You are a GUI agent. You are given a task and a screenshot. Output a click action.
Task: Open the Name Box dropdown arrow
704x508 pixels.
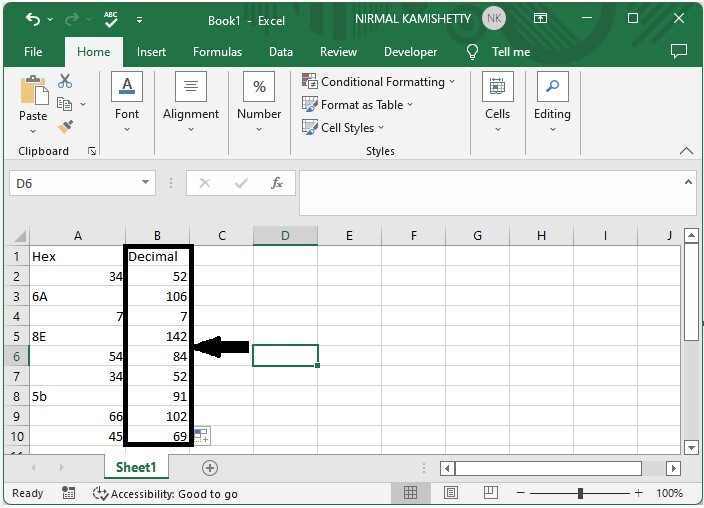146,183
